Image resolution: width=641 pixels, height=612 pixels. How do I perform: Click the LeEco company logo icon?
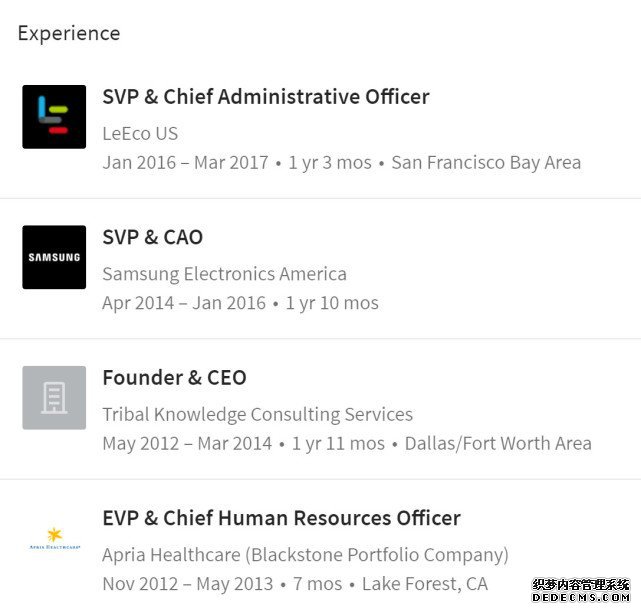pos(54,117)
